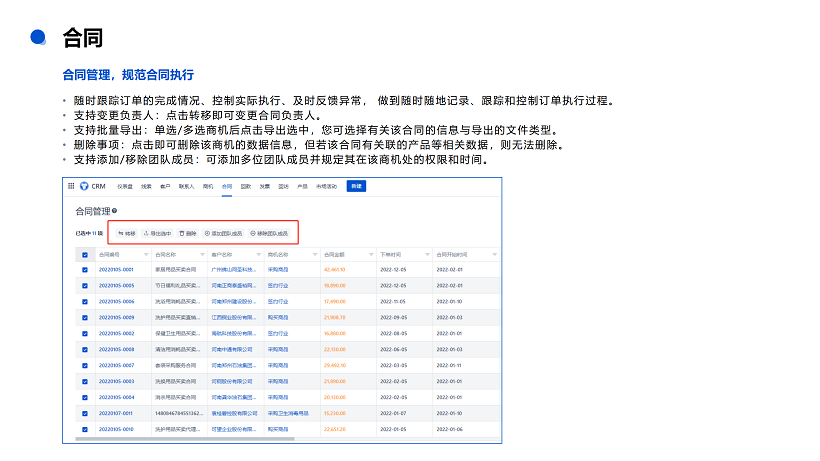
Task: Uncheck the row 20220105-0010 checkbox
Action: point(85,429)
